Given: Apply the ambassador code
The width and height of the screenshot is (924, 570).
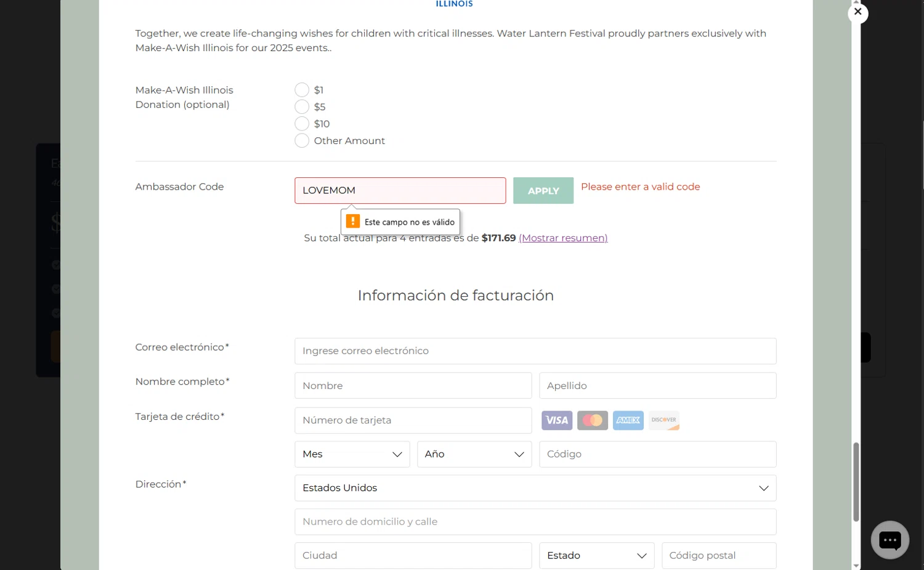Looking at the screenshot, I should tap(543, 191).
